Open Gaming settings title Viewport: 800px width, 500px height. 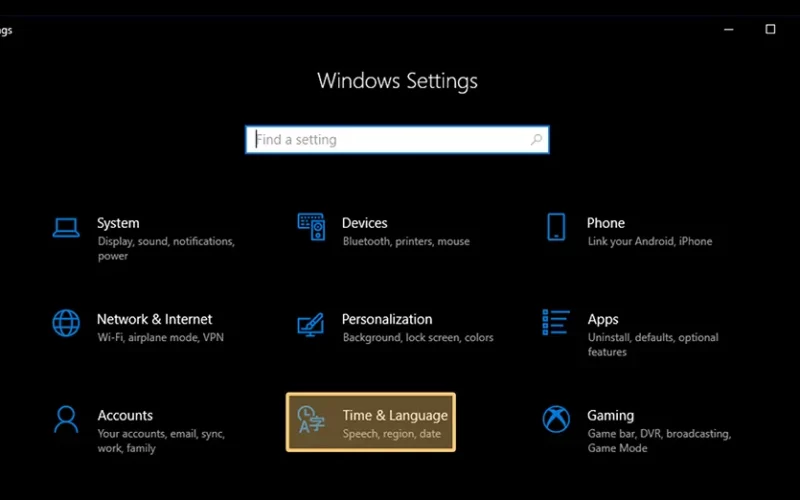[x=610, y=416]
